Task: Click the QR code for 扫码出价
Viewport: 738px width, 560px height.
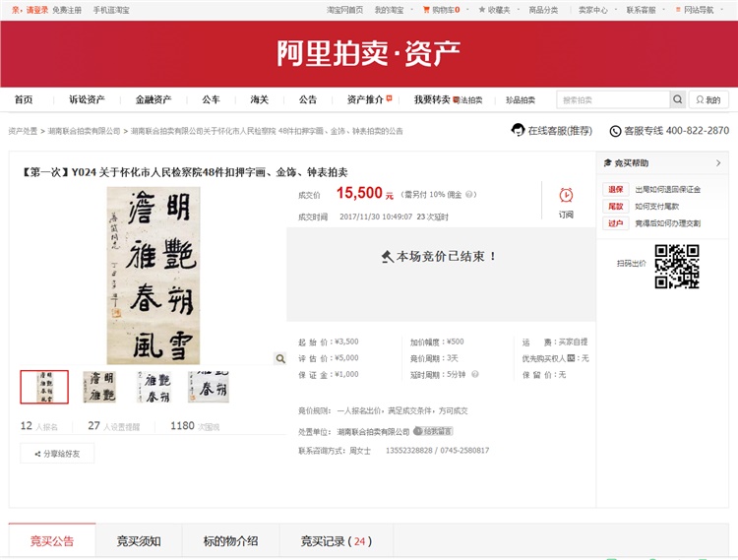Action: click(x=677, y=267)
